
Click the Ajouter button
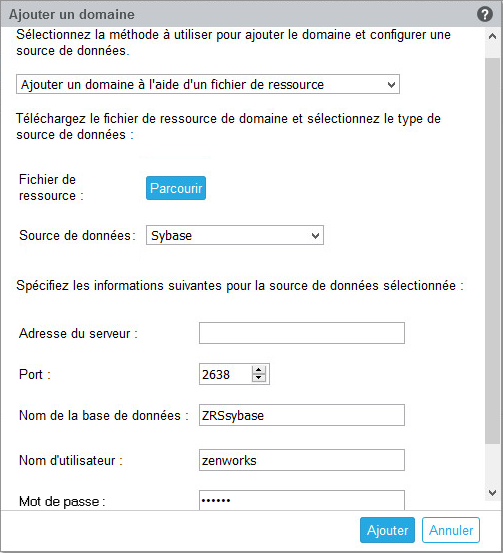click(x=387, y=530)
